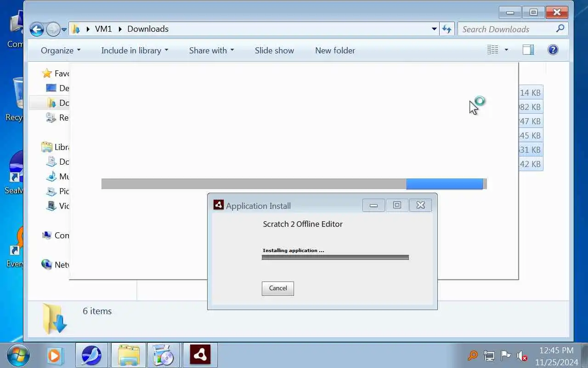Maximize the Explorer Downloads window
The width and height of the screenshot is (588, 368).
coord(533,12)
